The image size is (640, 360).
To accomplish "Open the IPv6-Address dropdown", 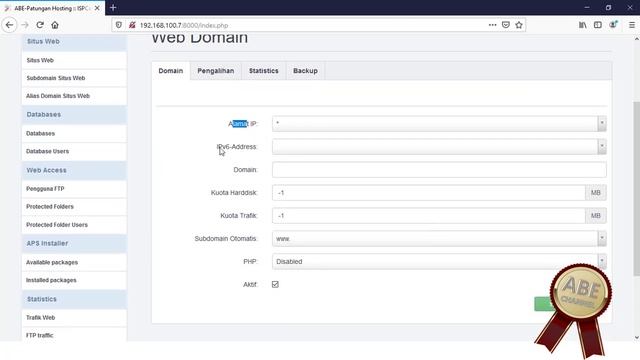I will coord(439,147).
